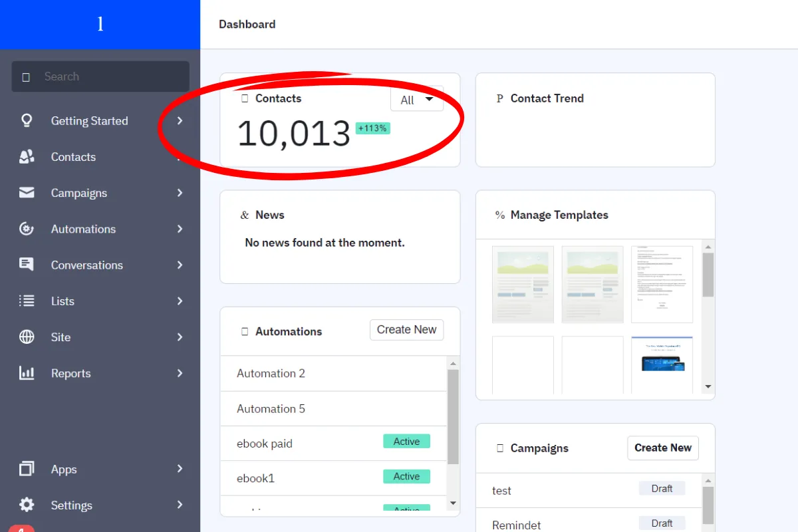Expand the Automations submenu chevron
The height and width of the screenshot is (532, 798).
click(180, 229)
